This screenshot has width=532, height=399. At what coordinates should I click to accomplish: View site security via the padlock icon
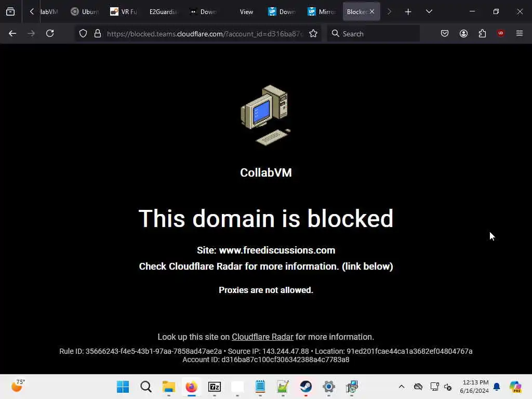[x=98, y=33]
